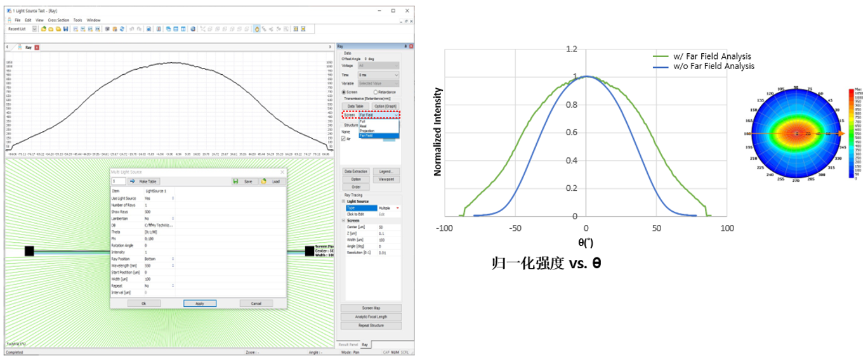Click the Make Table arrow icon
Viewport: 868px width, 362px height.
[133, 181]
